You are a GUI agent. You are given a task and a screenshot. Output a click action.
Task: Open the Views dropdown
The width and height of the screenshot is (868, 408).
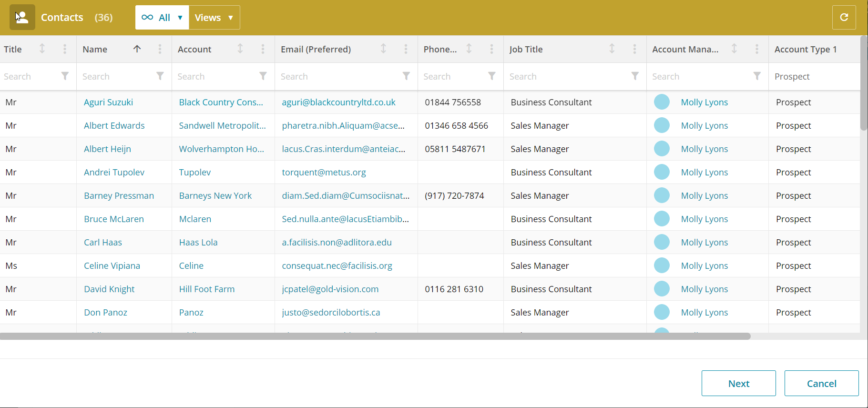tap(214, 18)
